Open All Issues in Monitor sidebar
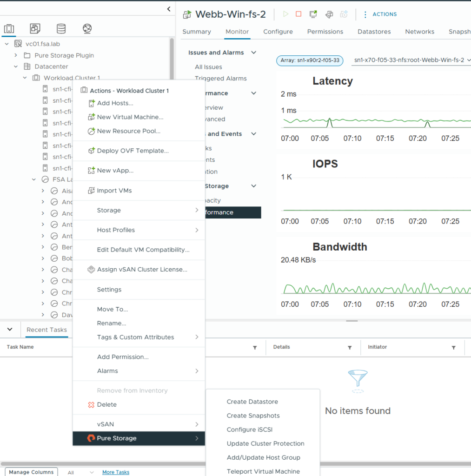 pos(208,67)
